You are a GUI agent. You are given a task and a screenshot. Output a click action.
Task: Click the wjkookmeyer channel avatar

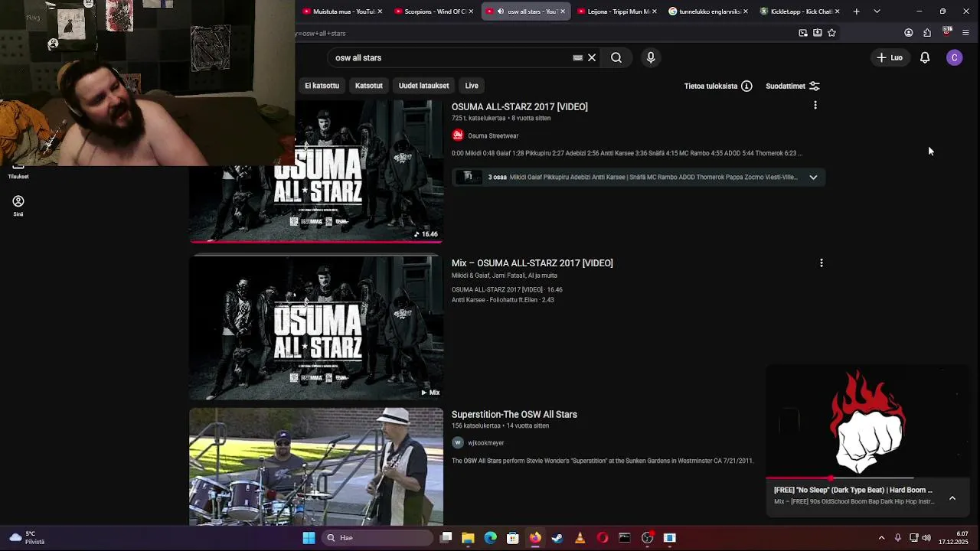[x=458, y=442]
